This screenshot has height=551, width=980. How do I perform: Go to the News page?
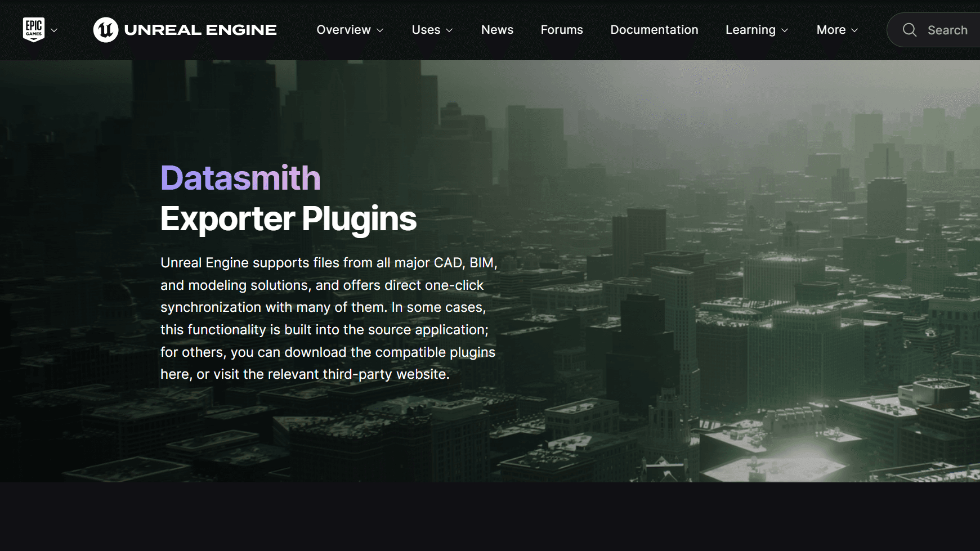coord(497,30)
